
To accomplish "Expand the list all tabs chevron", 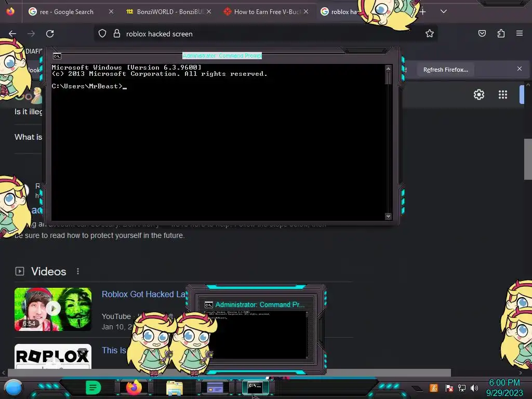I will pos(444,11).
